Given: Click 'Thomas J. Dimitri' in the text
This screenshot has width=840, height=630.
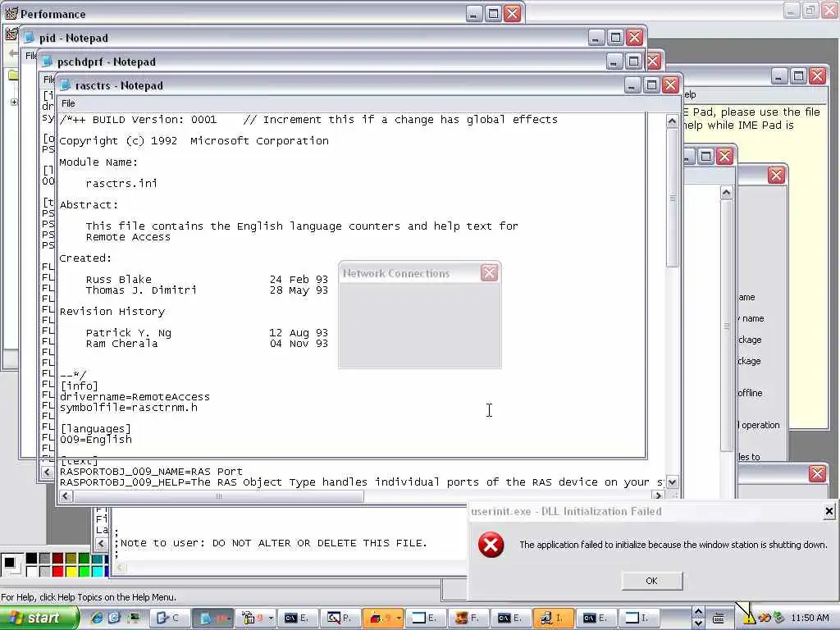Looking at the screenshot, I should point(141,290).
